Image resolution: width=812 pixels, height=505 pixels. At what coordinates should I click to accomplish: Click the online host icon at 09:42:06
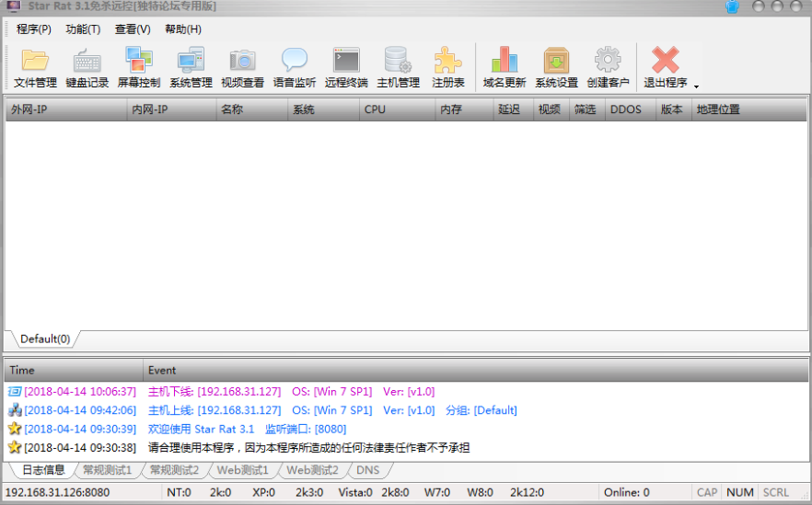15,410
